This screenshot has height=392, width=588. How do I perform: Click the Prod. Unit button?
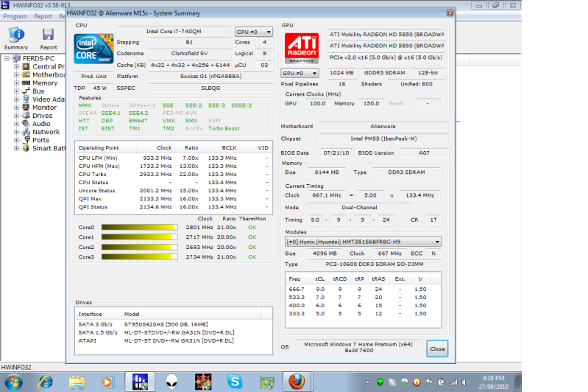[93, 76]
